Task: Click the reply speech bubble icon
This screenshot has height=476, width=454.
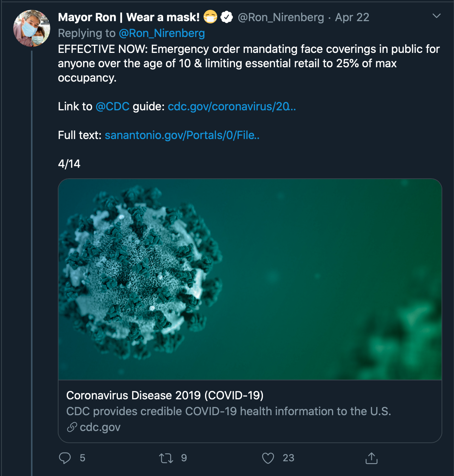Action: pos(65,458)
